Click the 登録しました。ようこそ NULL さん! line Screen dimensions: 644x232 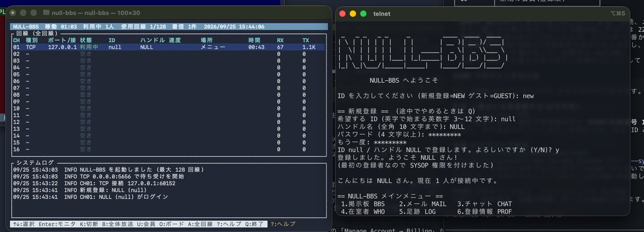point(398,158)
